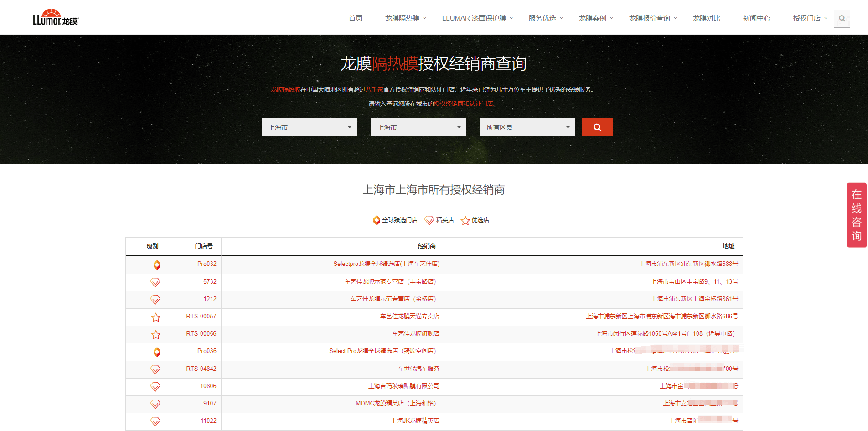Click the diamond icon for store 5732
This screenshot has height=431, width=868.
click(x=155, y=282)
